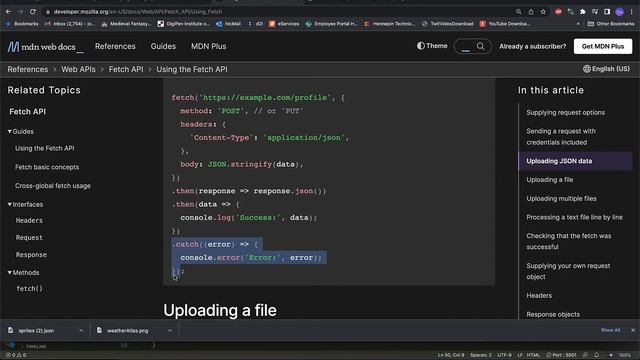Open the Employee Portal bookmark
Viewport: 640px width, 360px height.
[x=331, y=24]
